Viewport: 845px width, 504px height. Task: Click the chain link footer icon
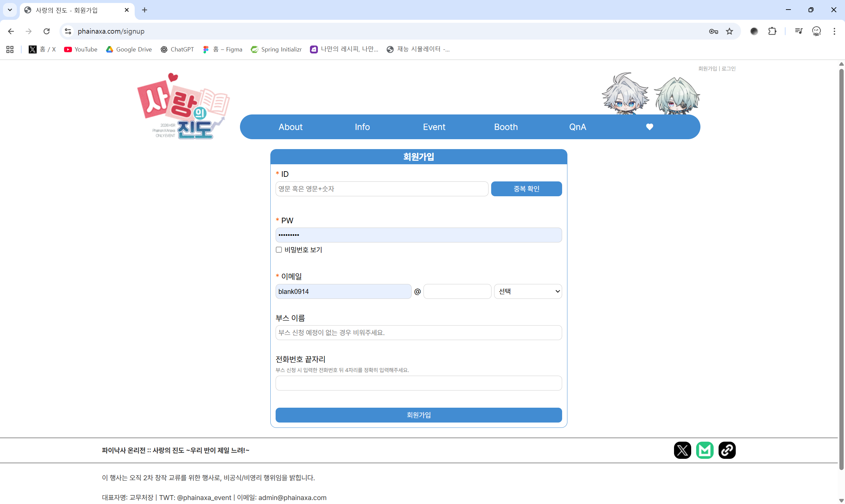(x=727, y=450)
